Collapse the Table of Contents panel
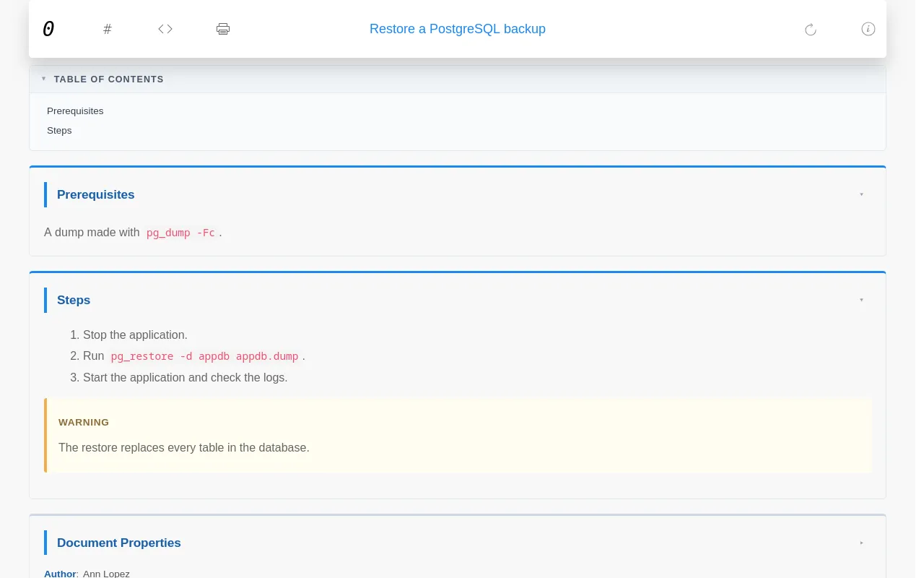 (x=43, y=79)
